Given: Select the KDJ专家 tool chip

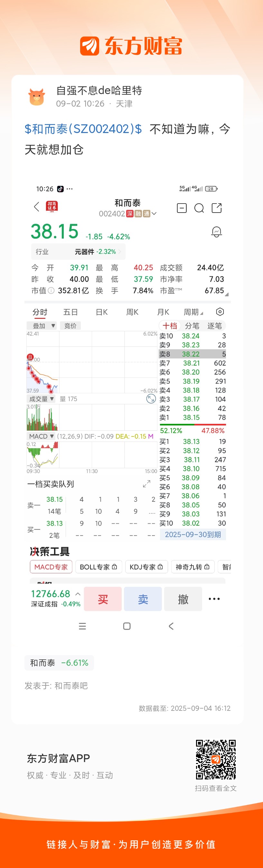Looking at the screenshot, I should (x=146, y=567).
